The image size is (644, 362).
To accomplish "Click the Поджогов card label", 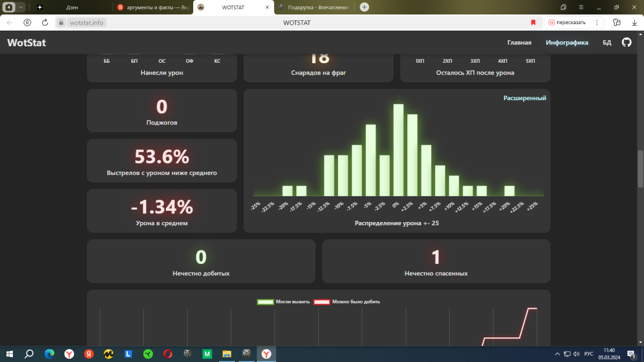I will tap(162, 123).
